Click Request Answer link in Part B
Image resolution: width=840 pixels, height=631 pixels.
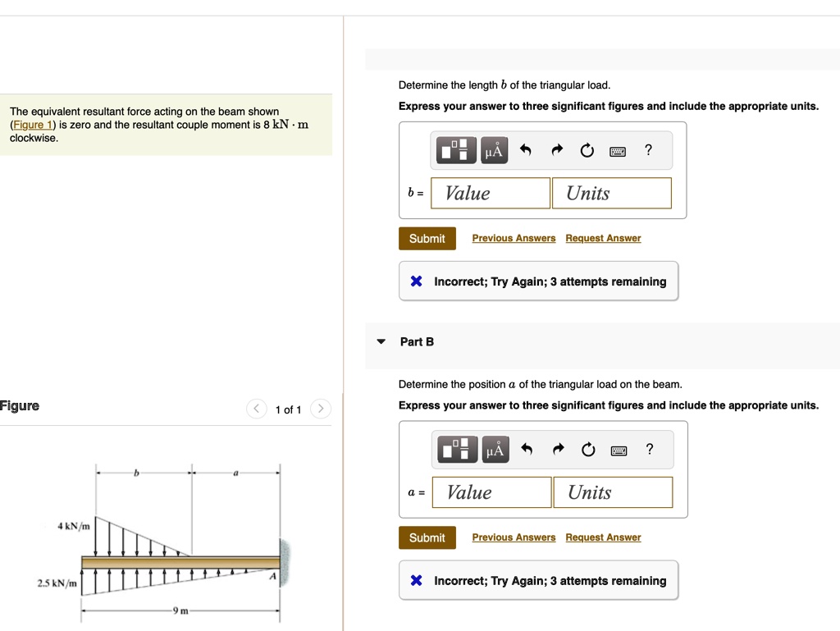point(603,537)
